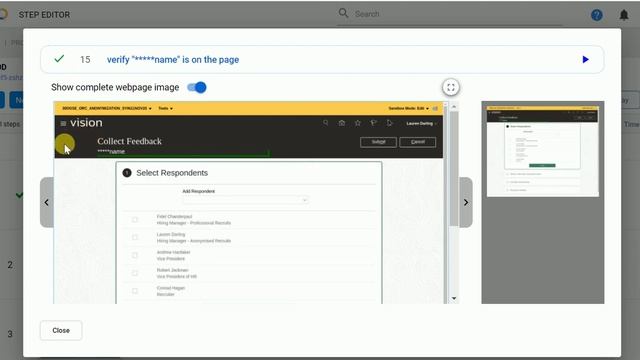
Task: Click the Close button
Action: [x=61, y=330]
